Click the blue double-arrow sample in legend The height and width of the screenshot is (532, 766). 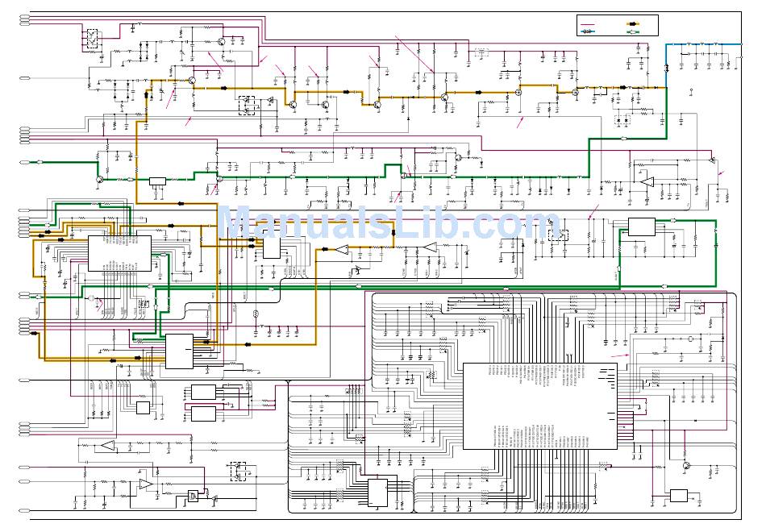click(x=588, y=31)
